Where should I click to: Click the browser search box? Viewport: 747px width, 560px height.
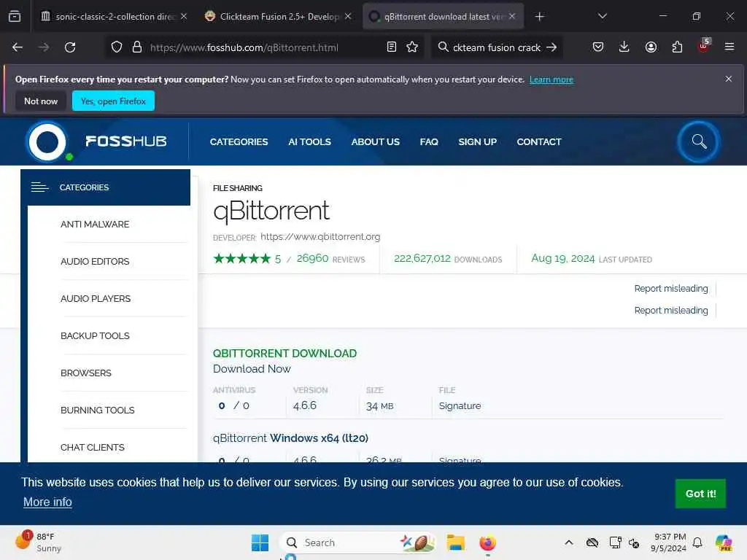tap(495, 47)
